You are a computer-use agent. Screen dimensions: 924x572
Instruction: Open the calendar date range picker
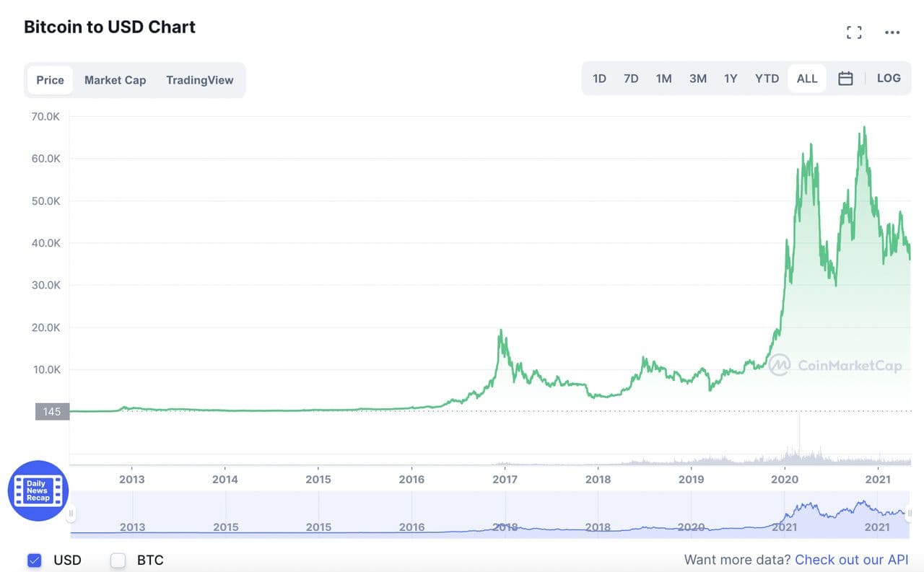[x=845, y=79]
